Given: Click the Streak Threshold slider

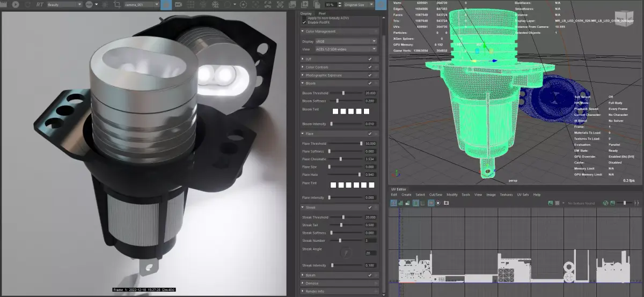Looking at the screenshot, I should (x=346, y=217).
